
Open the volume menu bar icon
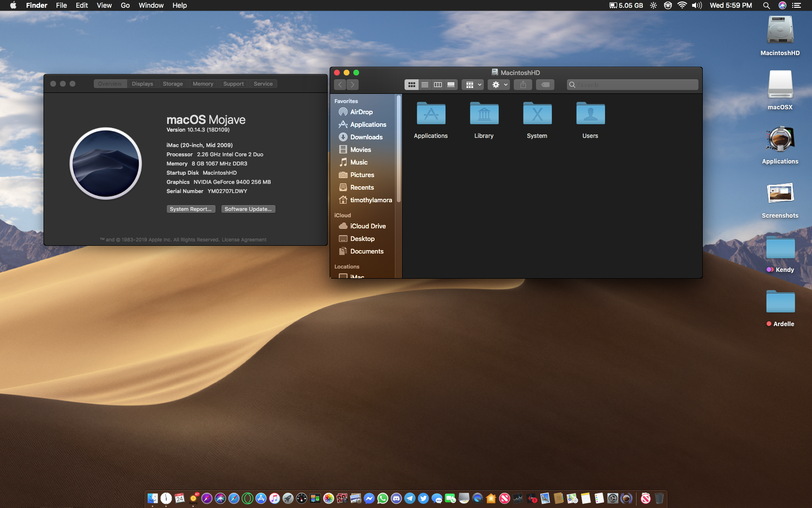coord(696,5)
